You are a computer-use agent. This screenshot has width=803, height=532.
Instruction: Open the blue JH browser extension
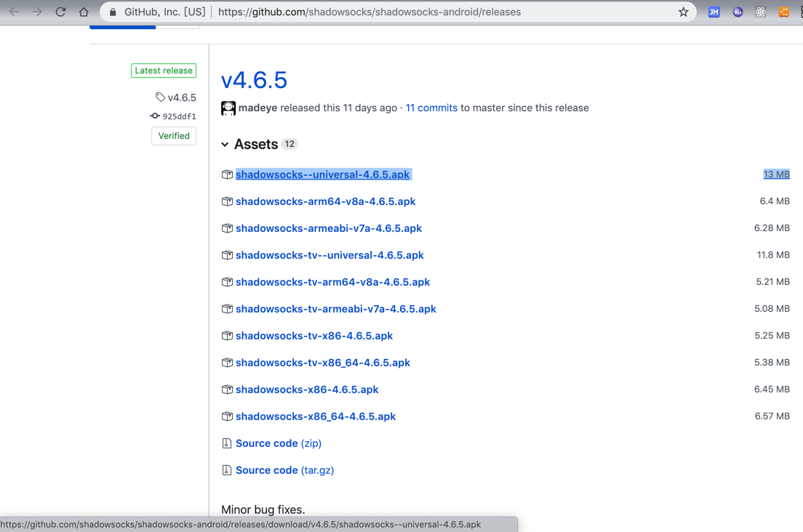click(714, 12)
